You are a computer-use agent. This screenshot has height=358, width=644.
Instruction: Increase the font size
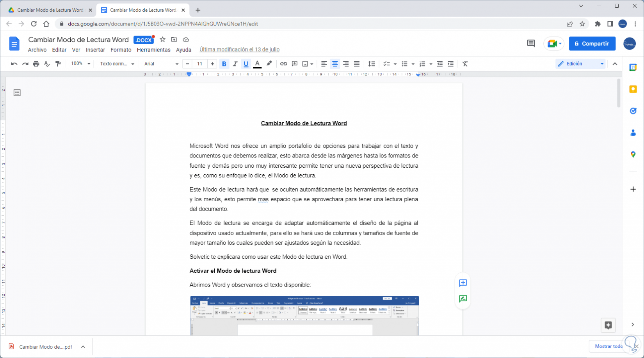[x=212, y=64]
